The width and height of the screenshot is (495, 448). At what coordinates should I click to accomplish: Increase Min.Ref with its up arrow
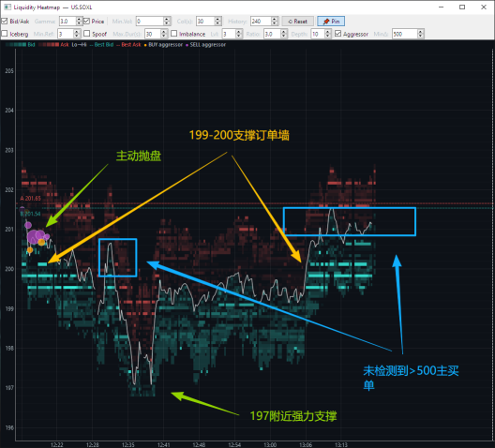77,32
